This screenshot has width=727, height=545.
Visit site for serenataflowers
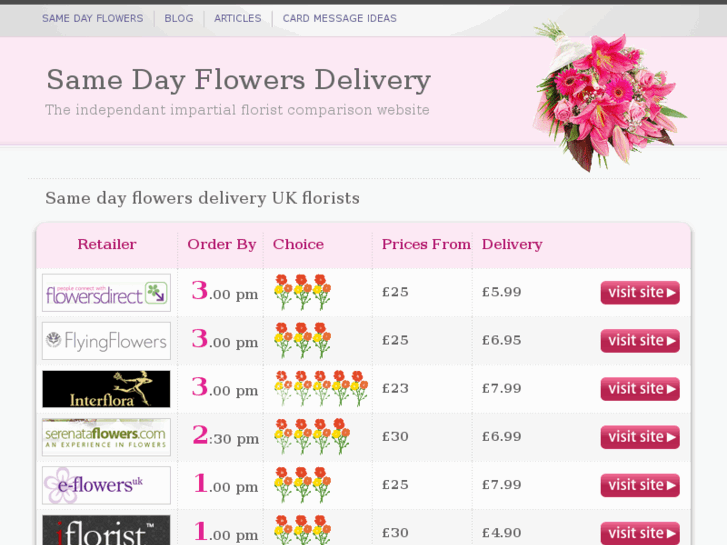[x=640, y=437]
